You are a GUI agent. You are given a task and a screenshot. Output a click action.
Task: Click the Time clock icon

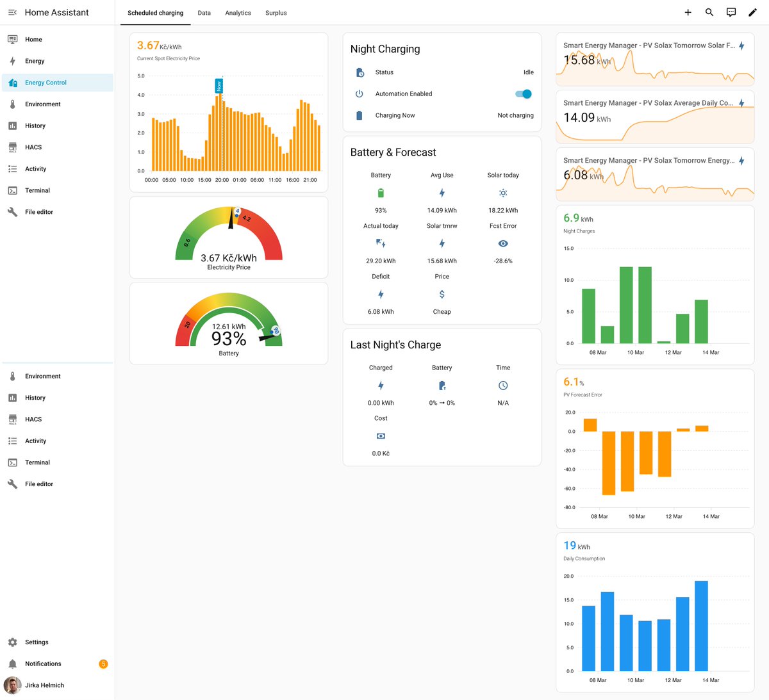click(x=503, y=386)
